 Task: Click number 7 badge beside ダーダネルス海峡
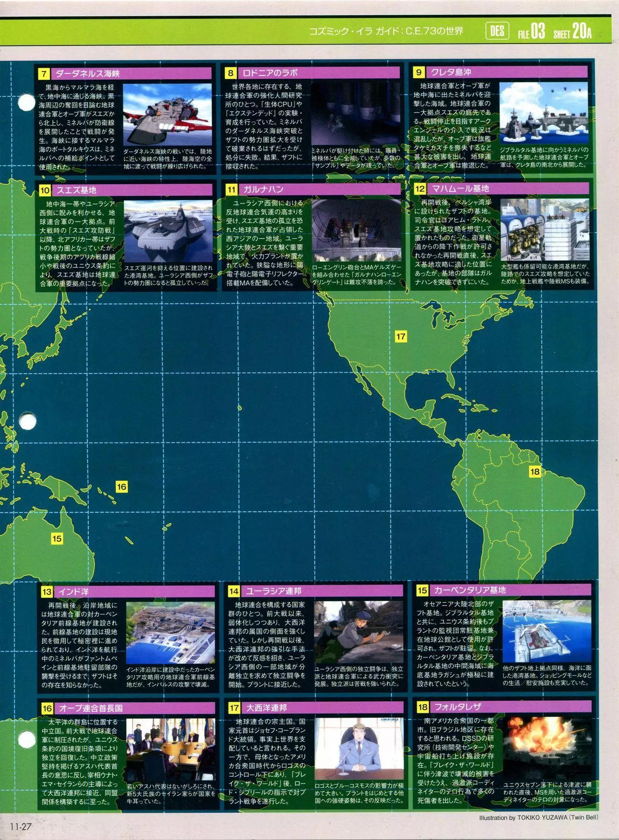[x=44, y=74]
